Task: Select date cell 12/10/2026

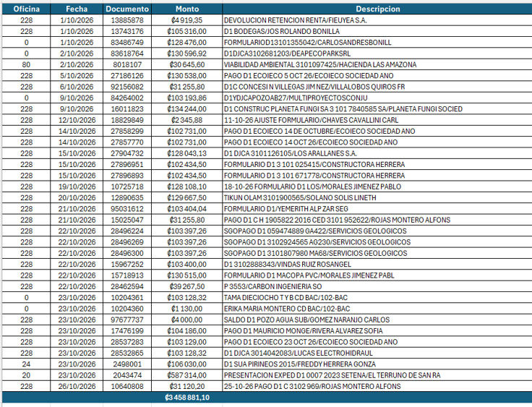Action: pos(77,120)
